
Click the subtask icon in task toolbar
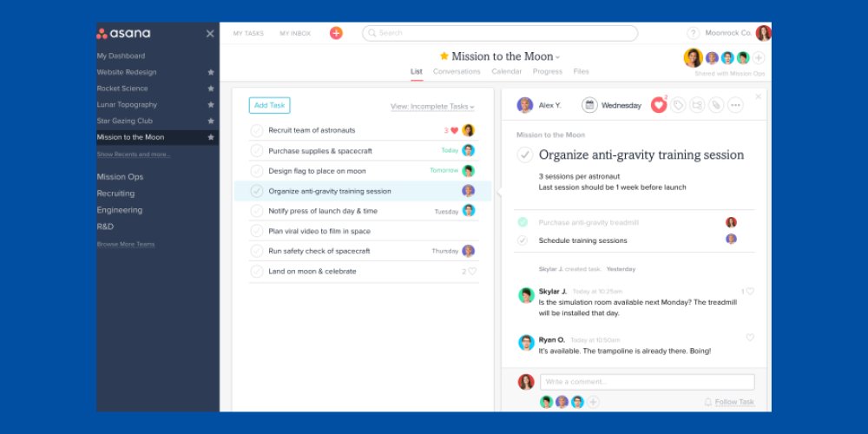coord(697,105)
